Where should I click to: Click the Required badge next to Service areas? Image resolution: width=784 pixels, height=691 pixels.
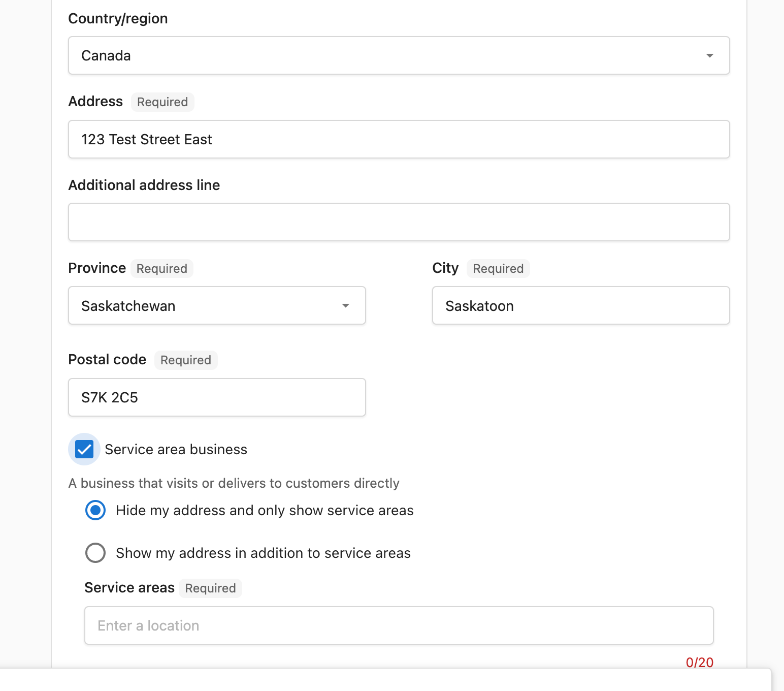(210, 588)
